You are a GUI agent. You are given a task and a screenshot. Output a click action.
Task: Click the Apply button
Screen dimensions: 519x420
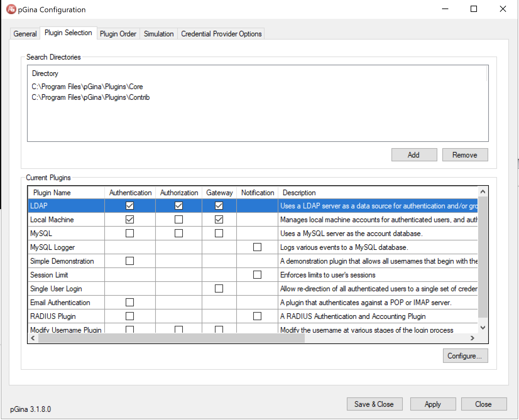pos(433,404)
